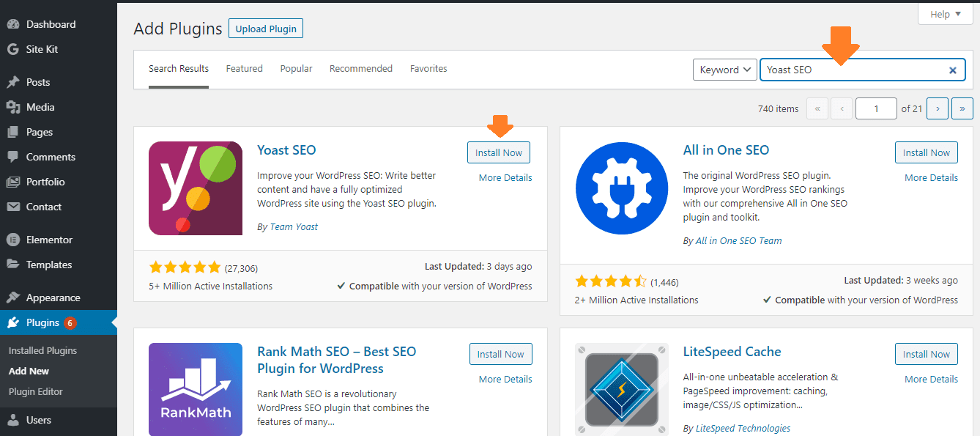Image resolution: width=980 pixels, height=436 pixels.
Task: Click the Site Kit Google icon
Action: (x=12, y=49)
